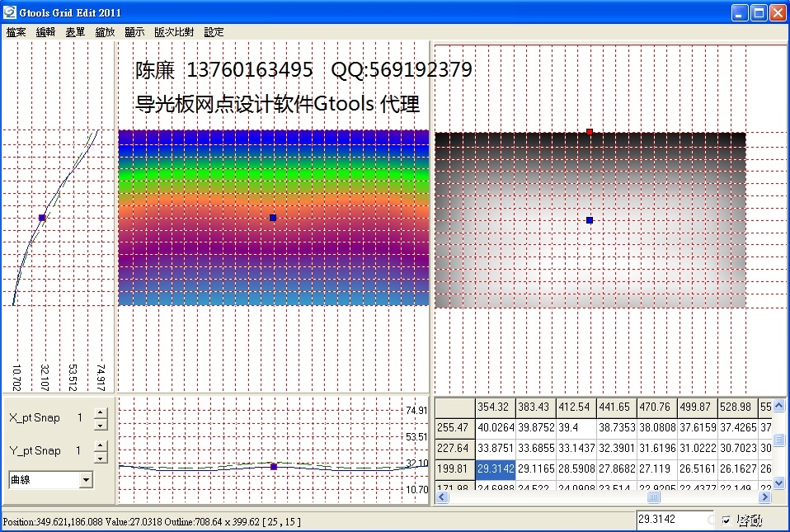The height and width of the screenshot is (532, 790).
Task: Open the 縮放 menu
Action: (105, 32)
